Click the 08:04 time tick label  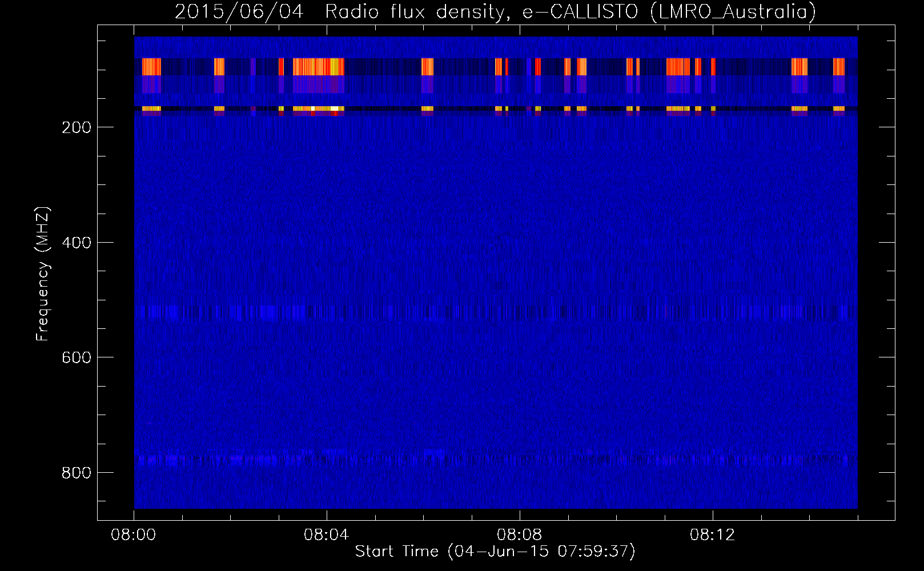tap(326, 535)
